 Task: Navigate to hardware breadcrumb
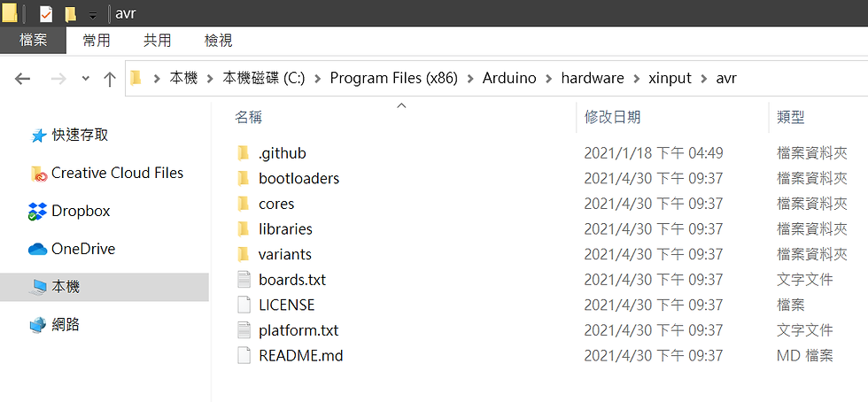(x=593, y=78)
